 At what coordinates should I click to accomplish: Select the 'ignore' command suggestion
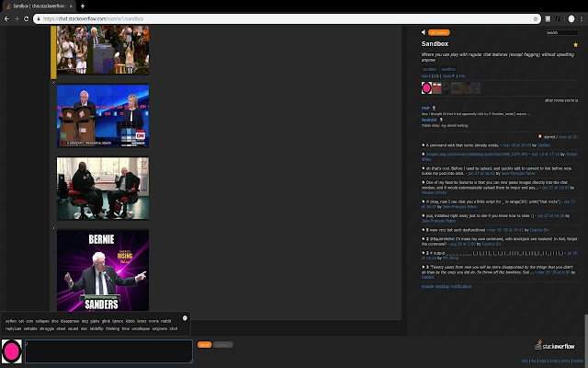(x=118, y=321)
